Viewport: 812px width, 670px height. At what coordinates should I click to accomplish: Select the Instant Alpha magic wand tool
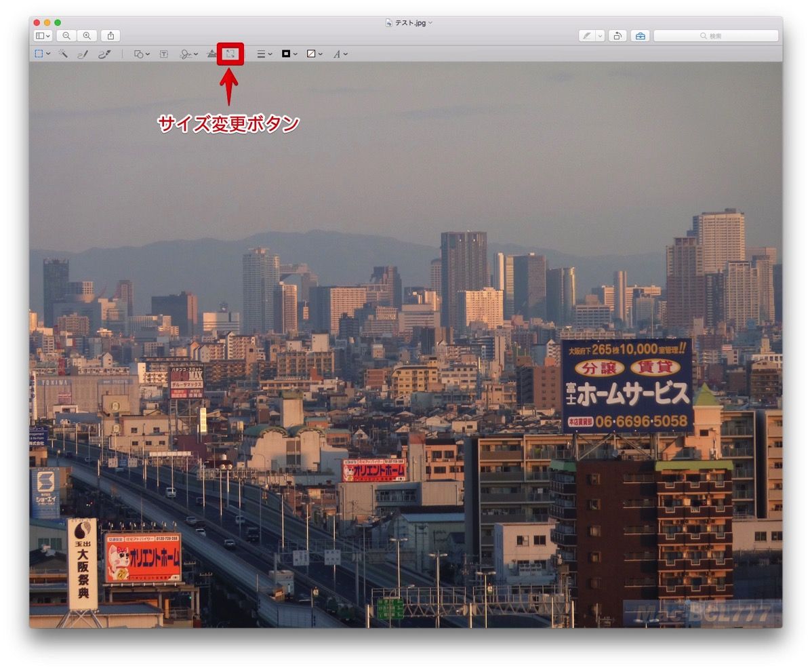[62, 54]
